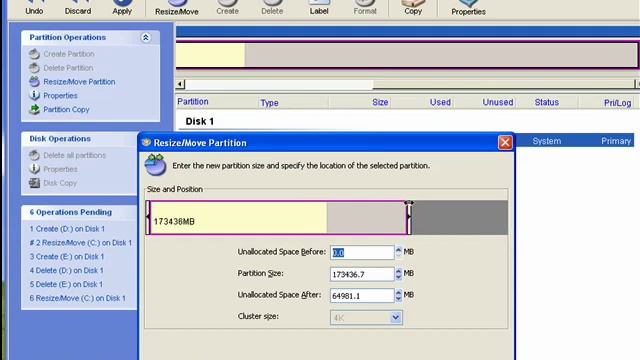Select pending operation 4 Delete (D:)

click(x=67, y=271)
